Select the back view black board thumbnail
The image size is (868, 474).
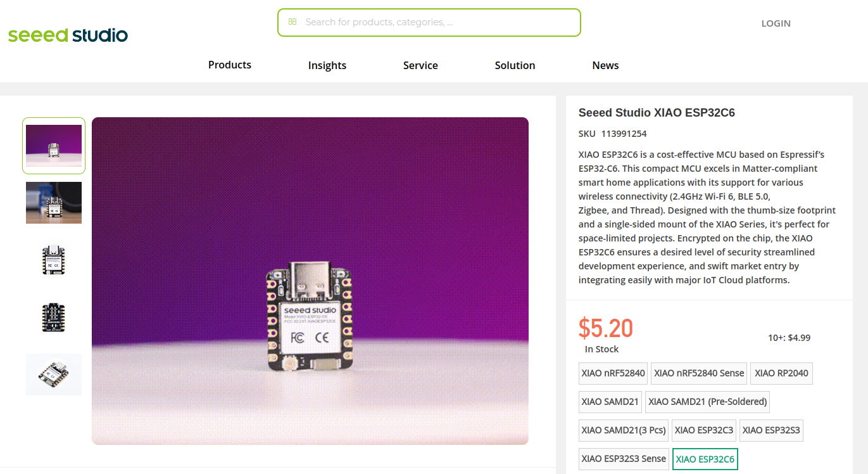pyautogui.click(x=54, y=317)
